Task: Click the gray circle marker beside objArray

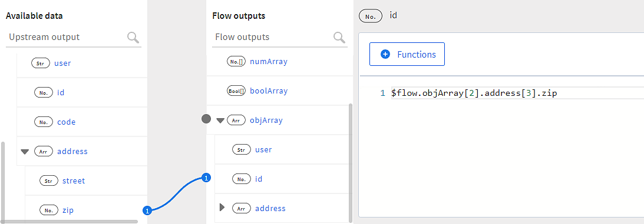Action: 206,119
